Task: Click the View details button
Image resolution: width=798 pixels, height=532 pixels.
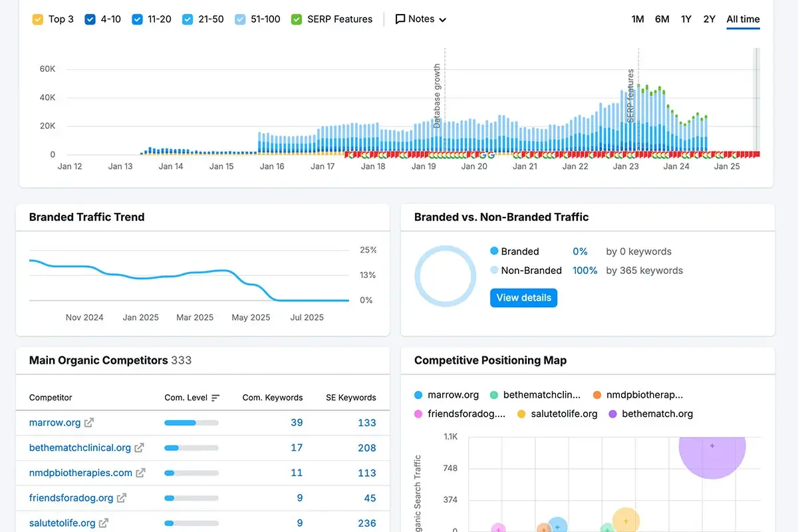Action: (523, 297)
